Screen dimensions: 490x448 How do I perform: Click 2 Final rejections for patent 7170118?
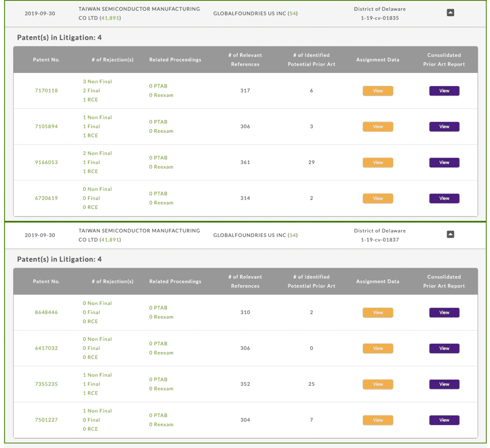click(91, 91)
